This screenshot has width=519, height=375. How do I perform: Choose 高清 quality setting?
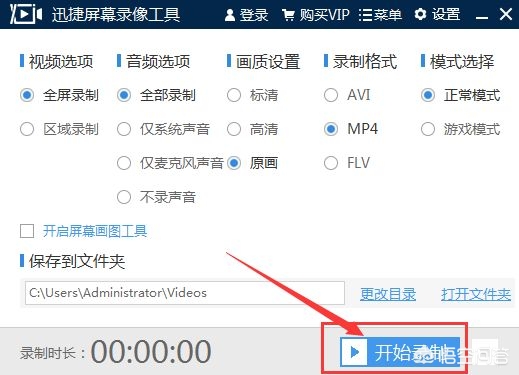252,129
